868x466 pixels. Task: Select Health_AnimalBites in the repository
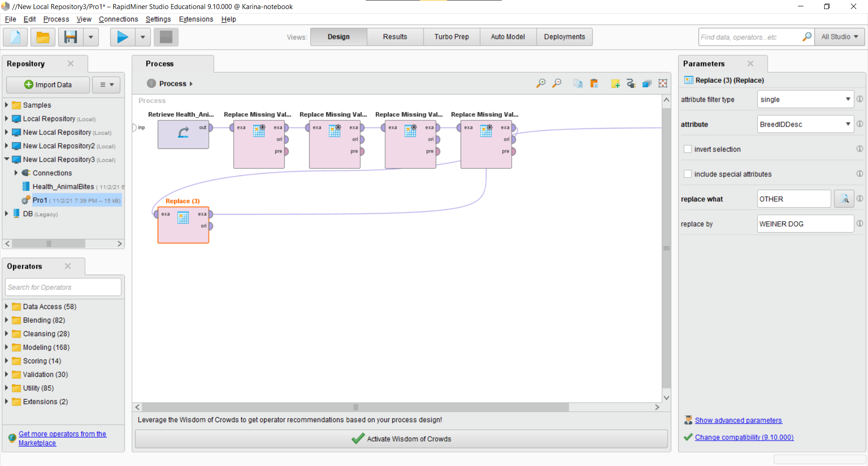click(63, 186)
